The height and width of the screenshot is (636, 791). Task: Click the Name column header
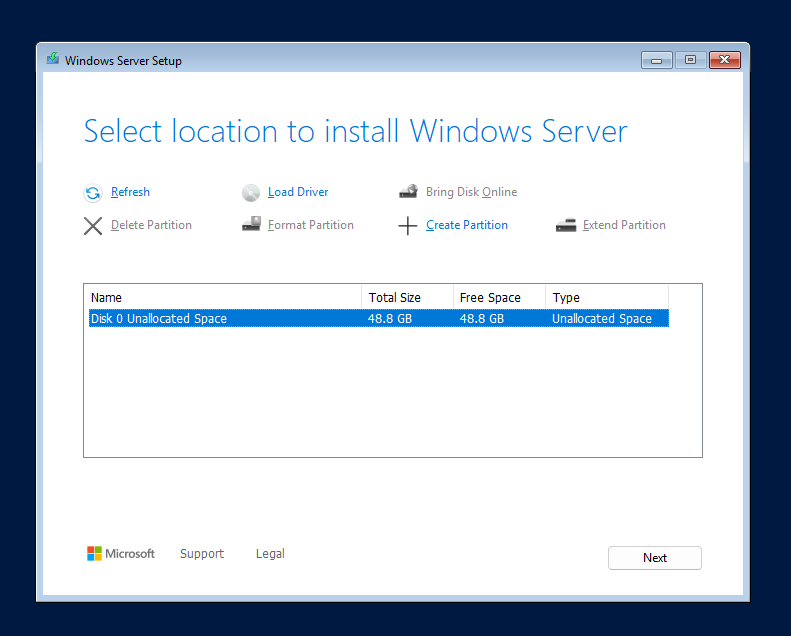tap(225, 298)
